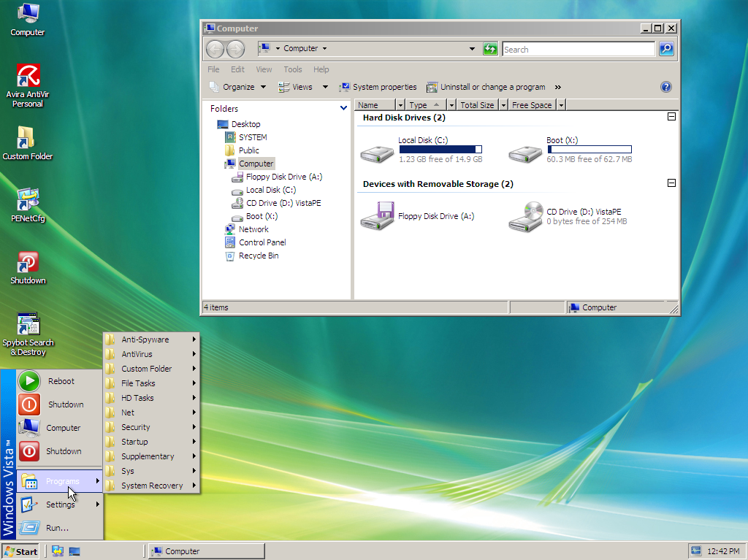Click the green Refresh button by address bar

(490, 49)
